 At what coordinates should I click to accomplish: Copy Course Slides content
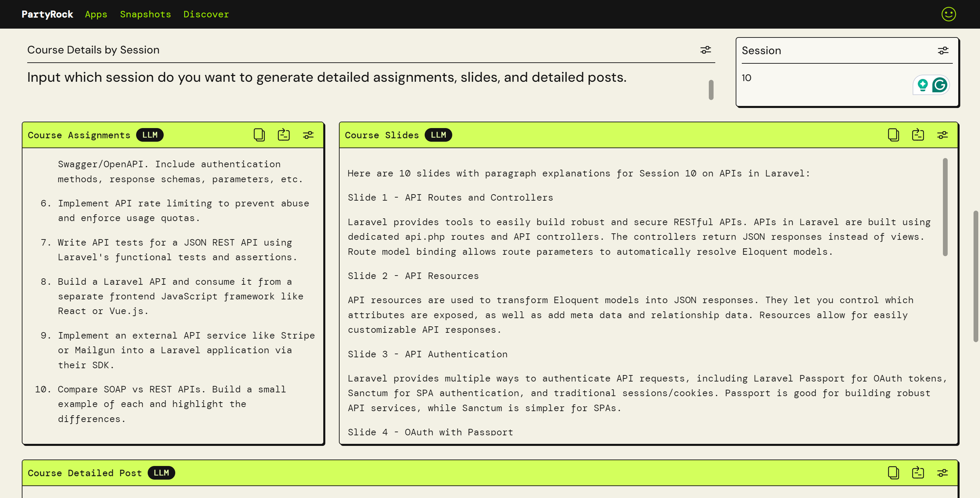click(893, 135)
